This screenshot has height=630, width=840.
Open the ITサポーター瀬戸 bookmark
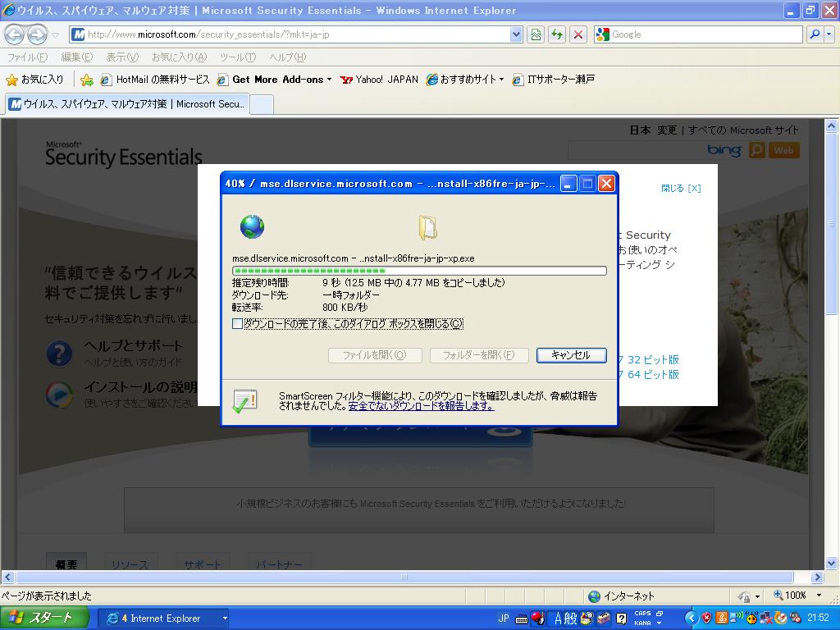pos(554,80)
